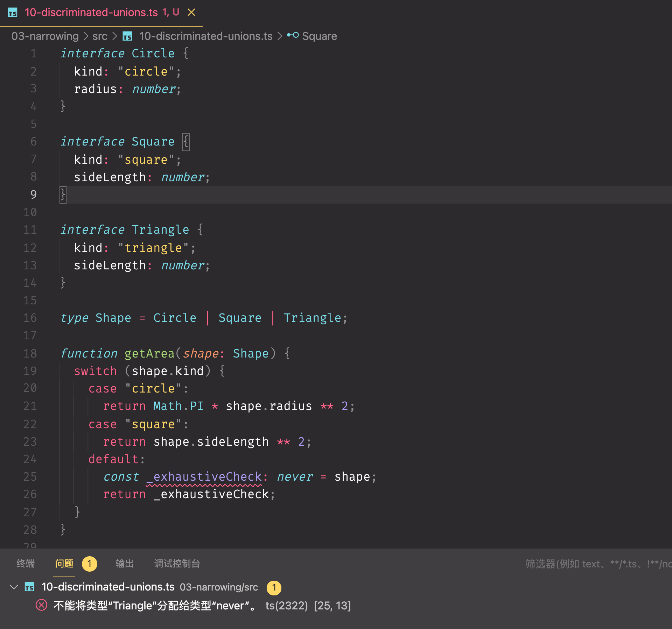The height and width of the screenshot is (629, 672).
Task: Switch to the 问题 panel tab
Action: [64, 563]
